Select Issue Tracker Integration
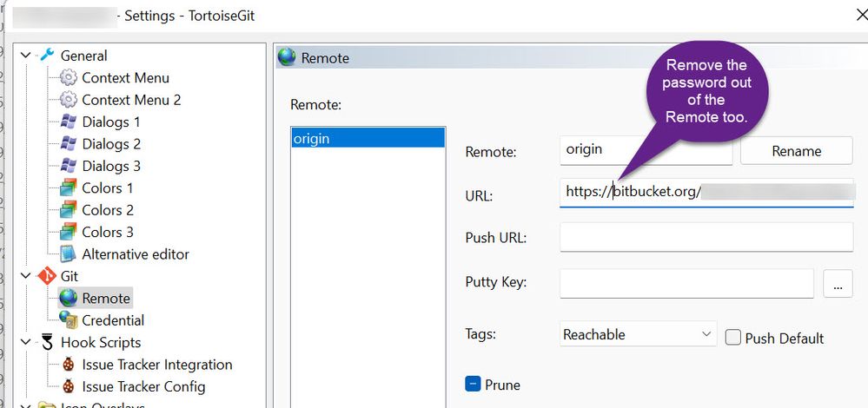The height and width of the screenshot is (408, 868). pyautogui.click(x=157, y=365)
